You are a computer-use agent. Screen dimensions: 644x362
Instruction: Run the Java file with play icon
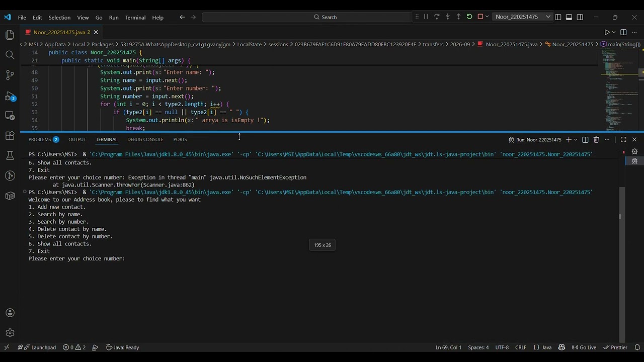pos(607,32)
